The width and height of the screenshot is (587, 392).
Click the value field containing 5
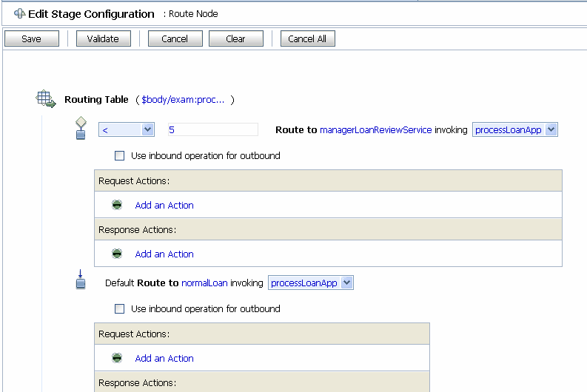pyautogui.click(x=213, y=129)
